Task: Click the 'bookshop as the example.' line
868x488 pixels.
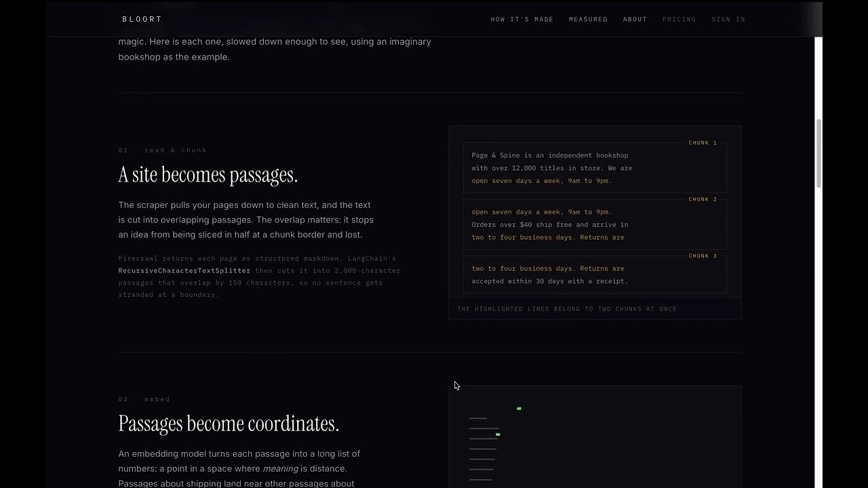Action: (174, 57)
